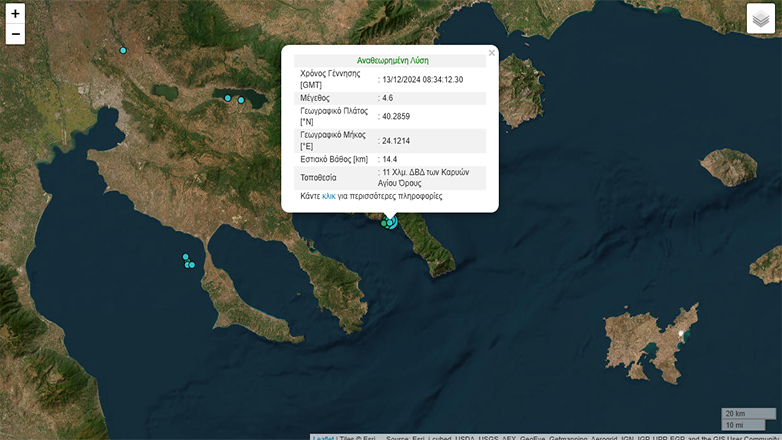Close the earthquake info popup
This screenshot has width=782, height=440.
point(491,53)
